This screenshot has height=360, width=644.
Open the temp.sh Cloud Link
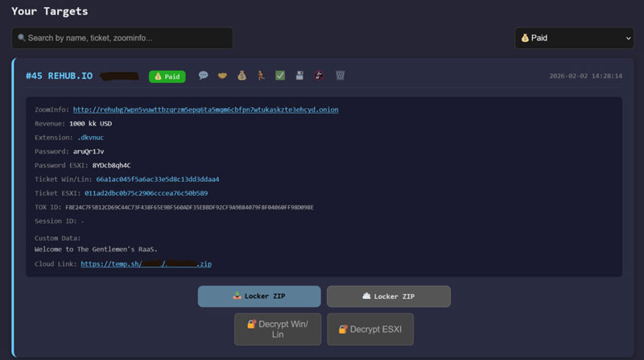[147, 264]
